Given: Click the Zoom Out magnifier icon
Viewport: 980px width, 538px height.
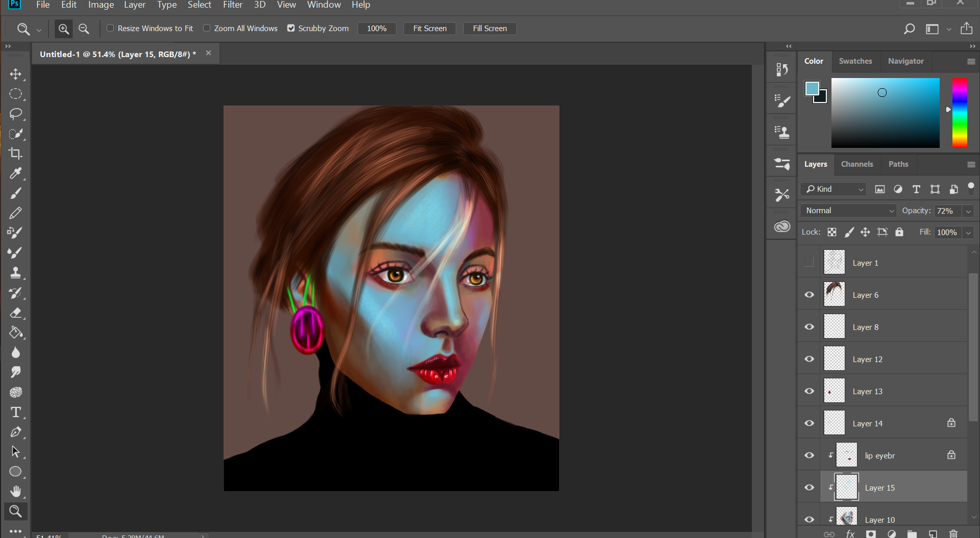Looking at the screenshot, I should pyautogui.click(x=84, y=29).
